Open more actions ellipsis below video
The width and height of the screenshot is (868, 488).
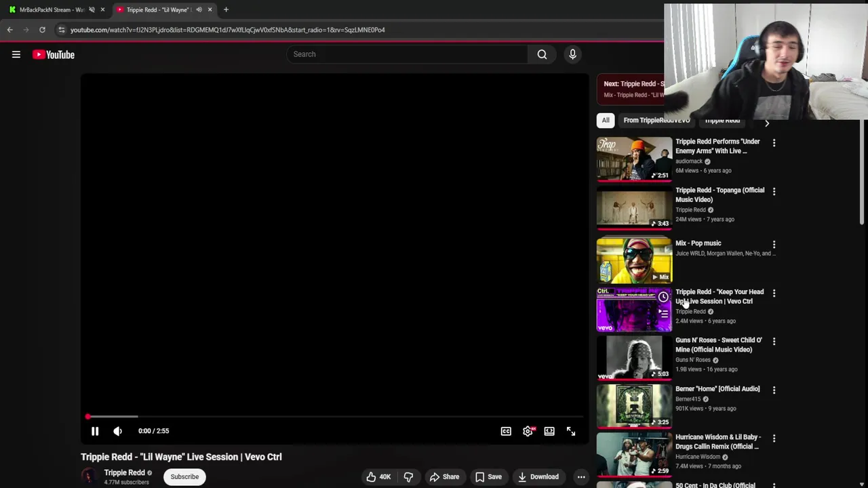tap(581, 476)
